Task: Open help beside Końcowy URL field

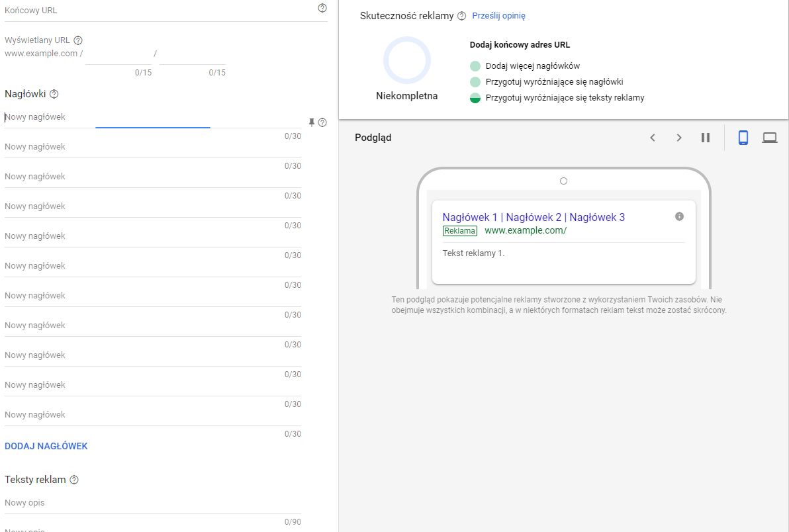Action: click(322, 8)
